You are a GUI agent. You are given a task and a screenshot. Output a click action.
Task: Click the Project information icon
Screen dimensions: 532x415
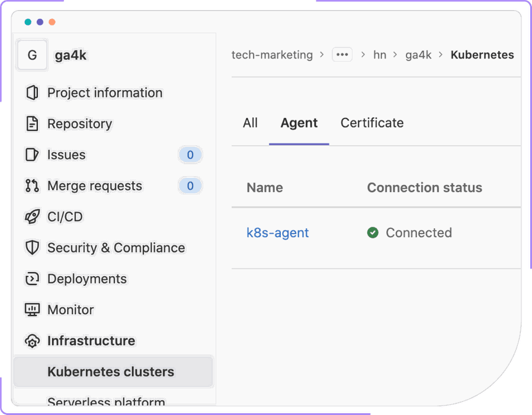coord(32,92)
